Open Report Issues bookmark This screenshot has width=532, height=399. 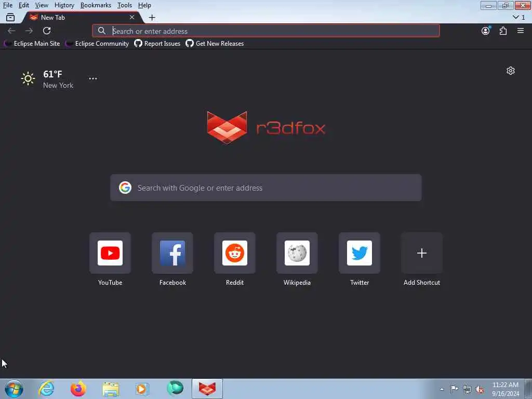coord(157,44)
